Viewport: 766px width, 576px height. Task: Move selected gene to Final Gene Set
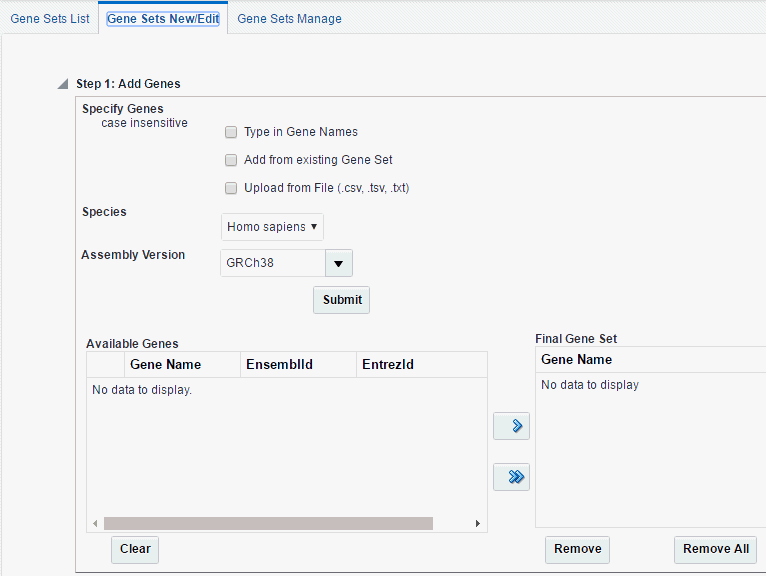coord(511,426)
